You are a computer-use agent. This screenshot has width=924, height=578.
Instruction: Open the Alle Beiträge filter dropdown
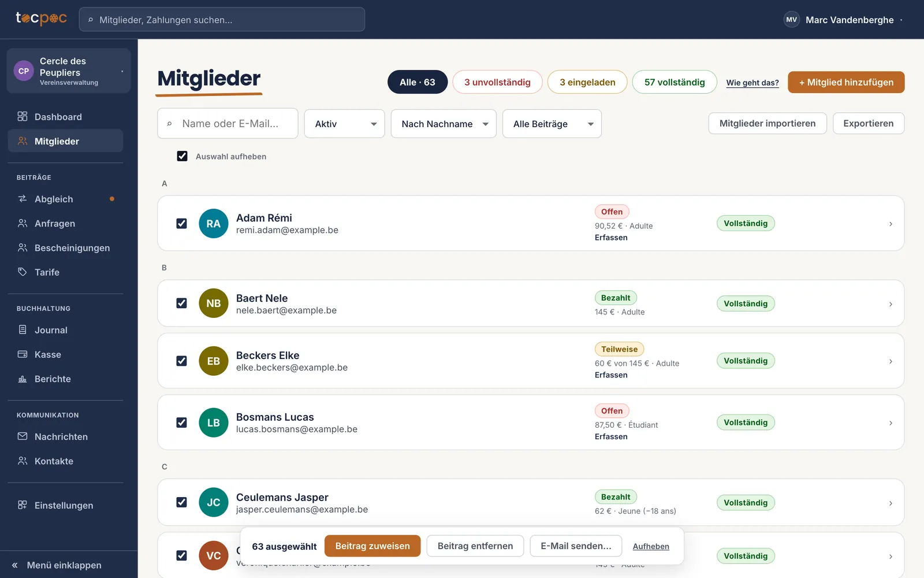tap(552, 124)
